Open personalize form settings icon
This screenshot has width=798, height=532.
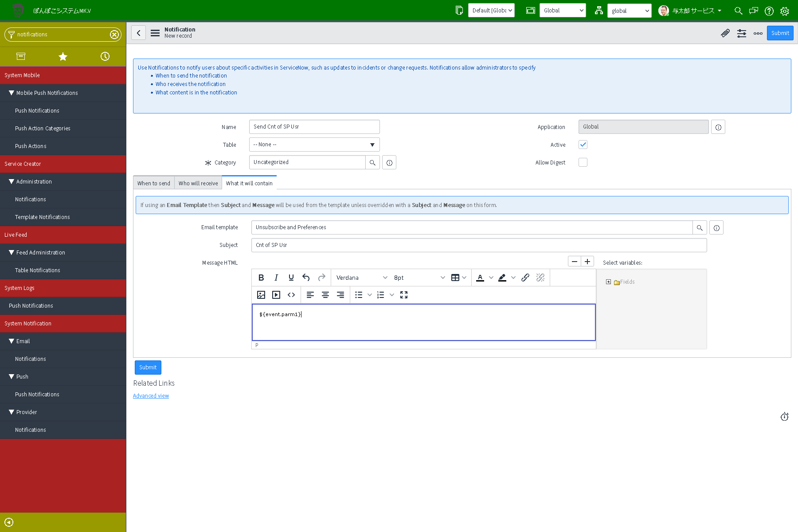(x=742, y=33)
